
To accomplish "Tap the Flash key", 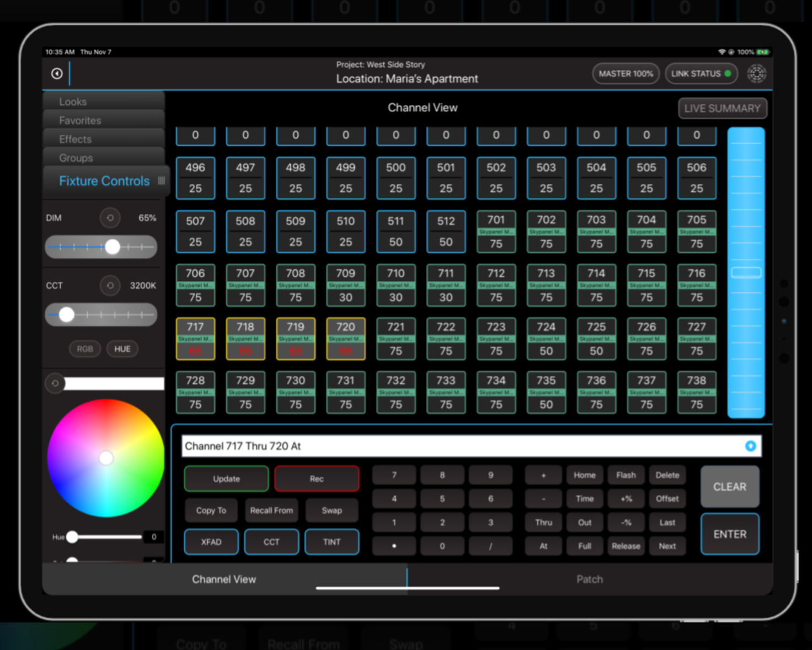I will [626, 475].
